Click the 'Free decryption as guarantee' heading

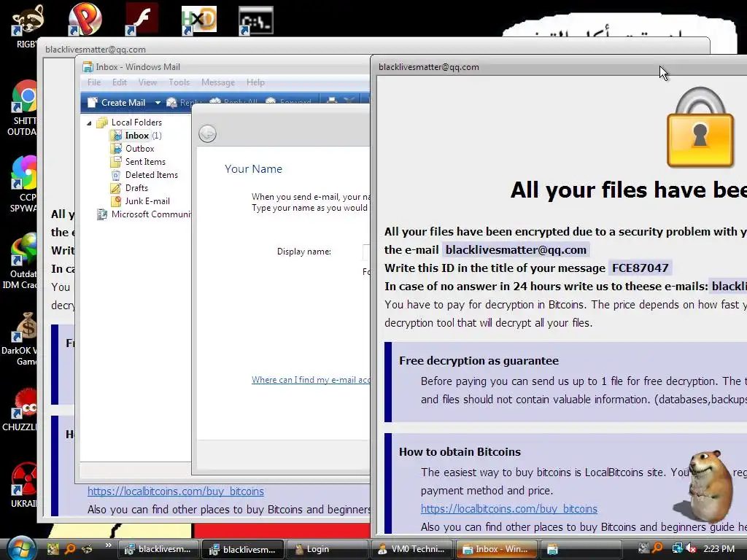[479, 360]
